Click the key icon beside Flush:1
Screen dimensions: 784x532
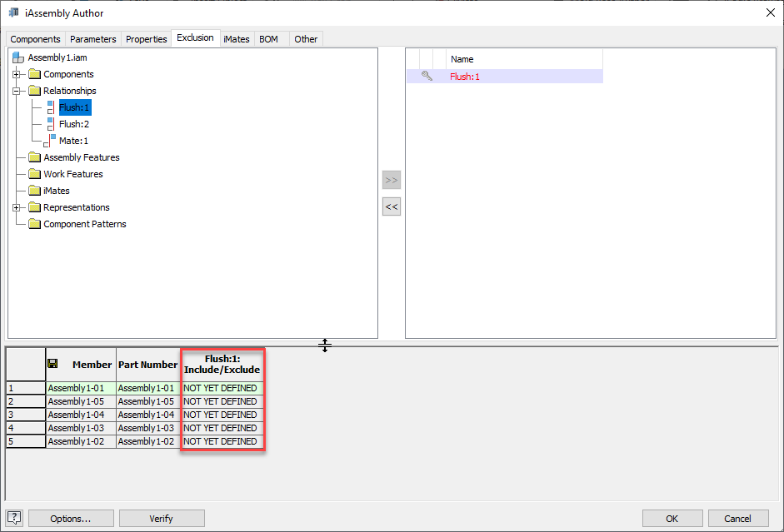click(427, 76)
